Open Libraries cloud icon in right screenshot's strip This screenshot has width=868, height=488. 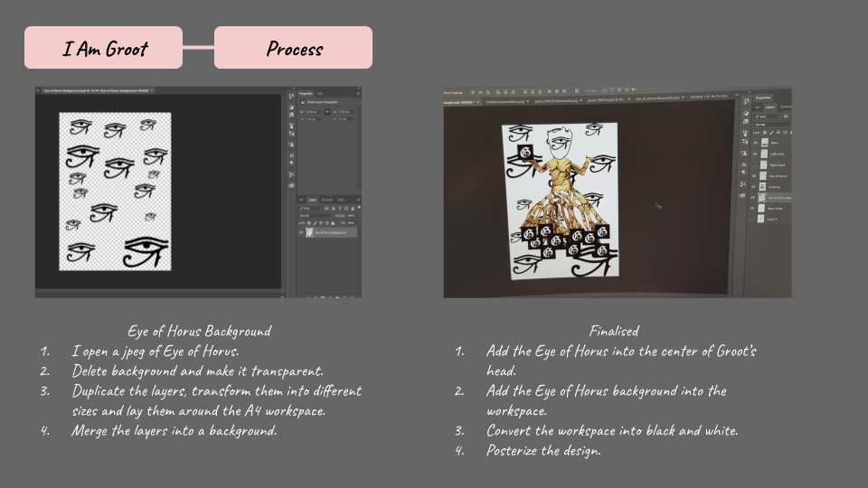tap(742, 195)
